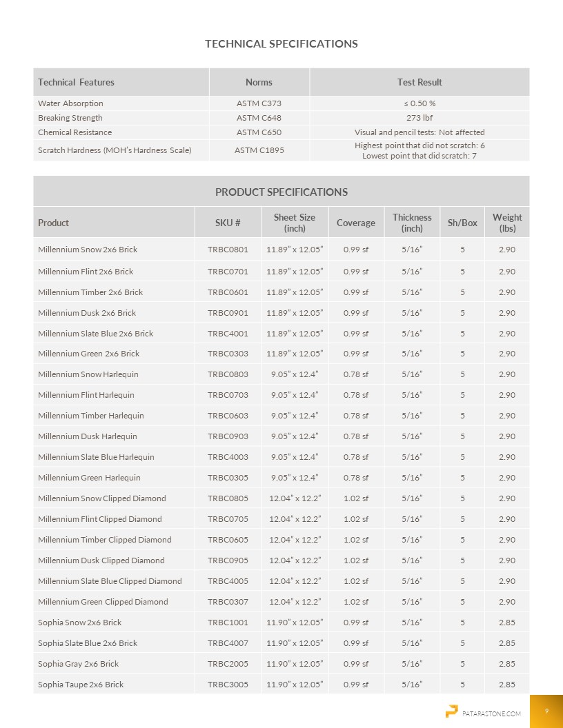Click ASTM C373 norm cell

259,103
